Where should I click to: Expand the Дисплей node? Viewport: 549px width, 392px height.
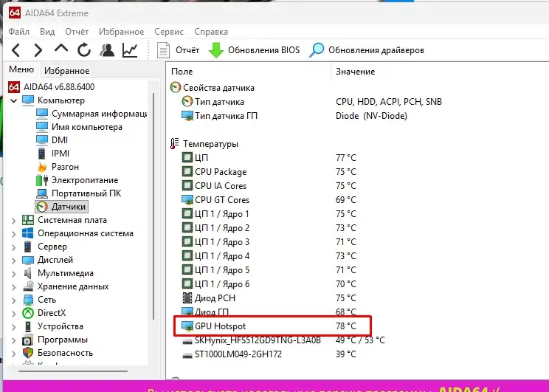14,261
